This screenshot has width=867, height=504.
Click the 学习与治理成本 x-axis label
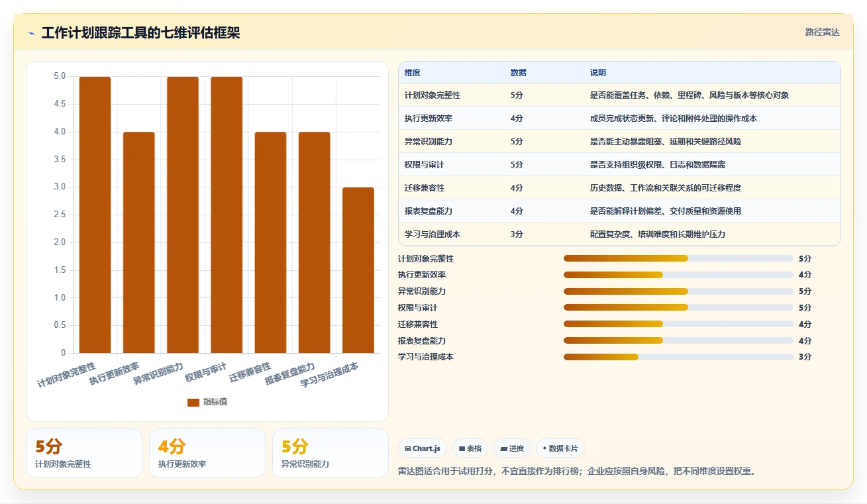pyautogui.click(x=330, y=374)
